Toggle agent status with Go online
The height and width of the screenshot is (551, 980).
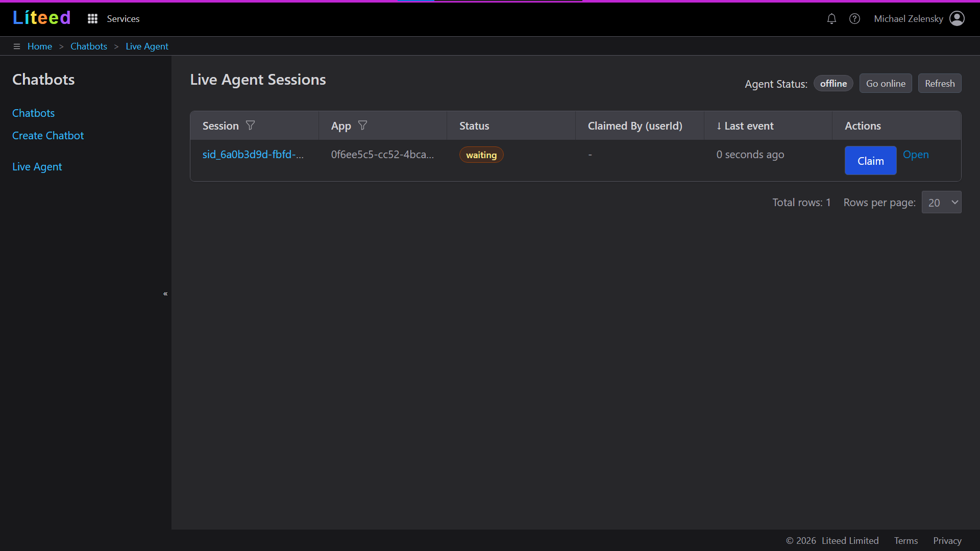tap(886, 84)
